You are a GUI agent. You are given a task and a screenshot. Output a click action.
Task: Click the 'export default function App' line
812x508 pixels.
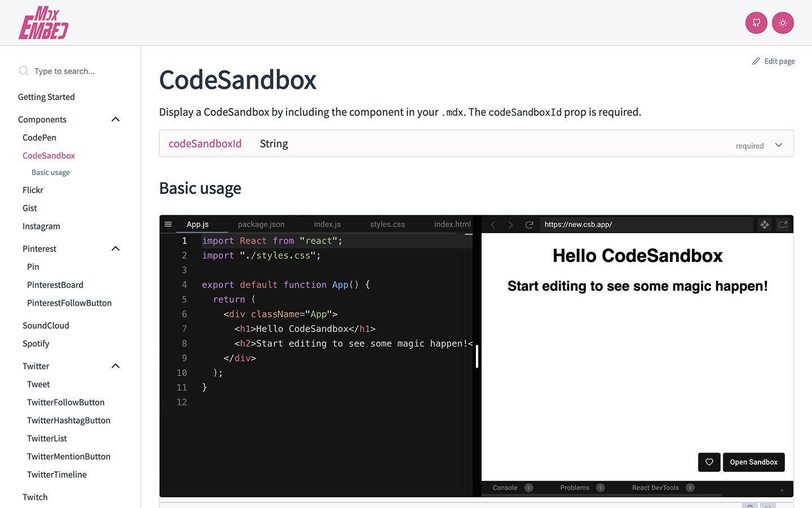tap(286, 285)
